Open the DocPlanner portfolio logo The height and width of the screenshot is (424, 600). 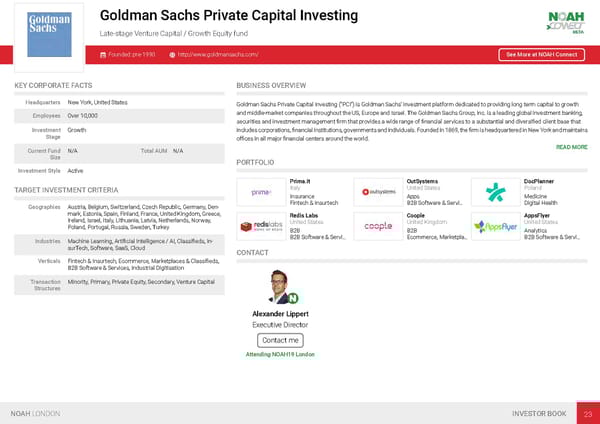(x=494, y=192)
